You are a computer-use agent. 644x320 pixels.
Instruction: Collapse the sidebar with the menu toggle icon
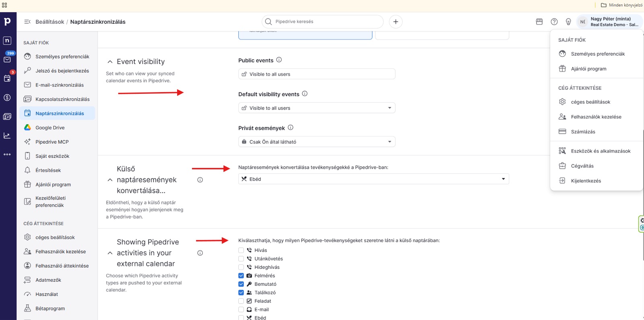[x=27, y=22]
